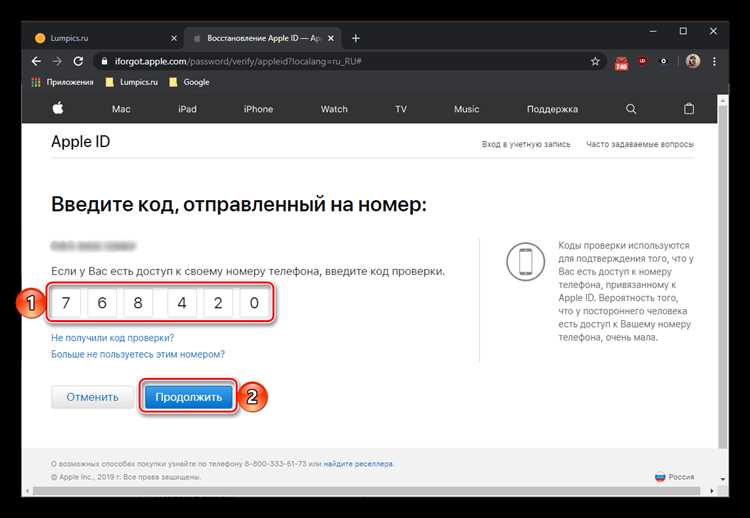The height and width of the screenshot is (518, 750).
Task: Click the Apple logo in site navigation
Action: tap(58, 109)
